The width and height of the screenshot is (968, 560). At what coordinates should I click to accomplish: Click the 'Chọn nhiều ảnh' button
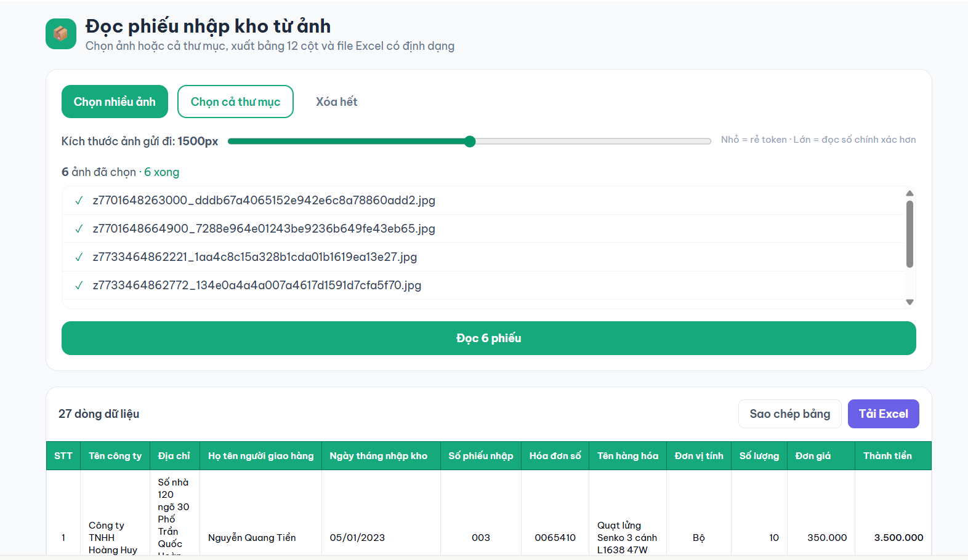coord(115,102)
